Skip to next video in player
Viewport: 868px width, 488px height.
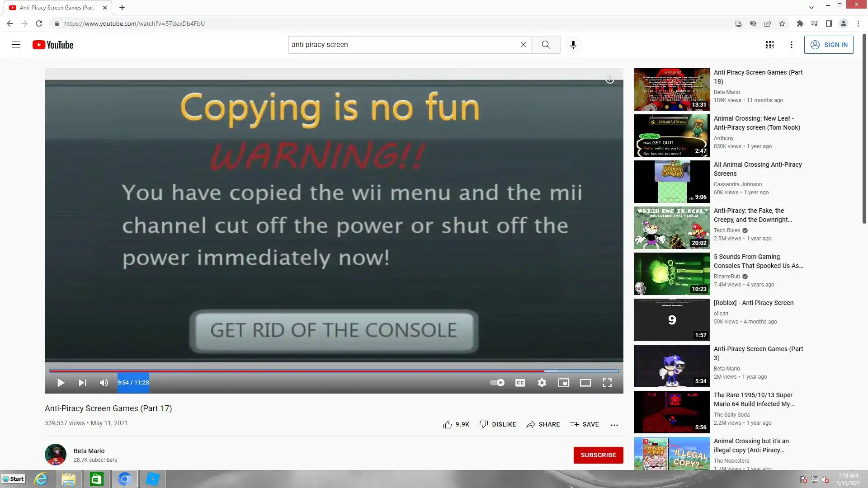click(x=82, y=383)
